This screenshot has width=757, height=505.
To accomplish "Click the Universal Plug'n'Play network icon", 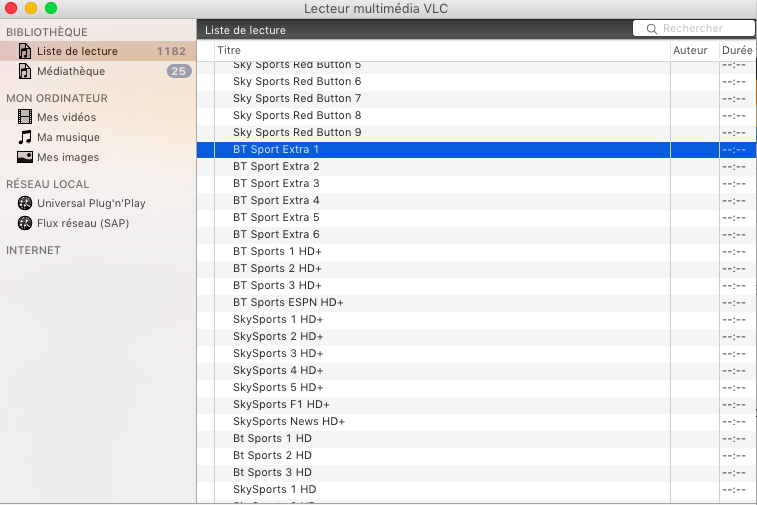I will click(25, 203).
